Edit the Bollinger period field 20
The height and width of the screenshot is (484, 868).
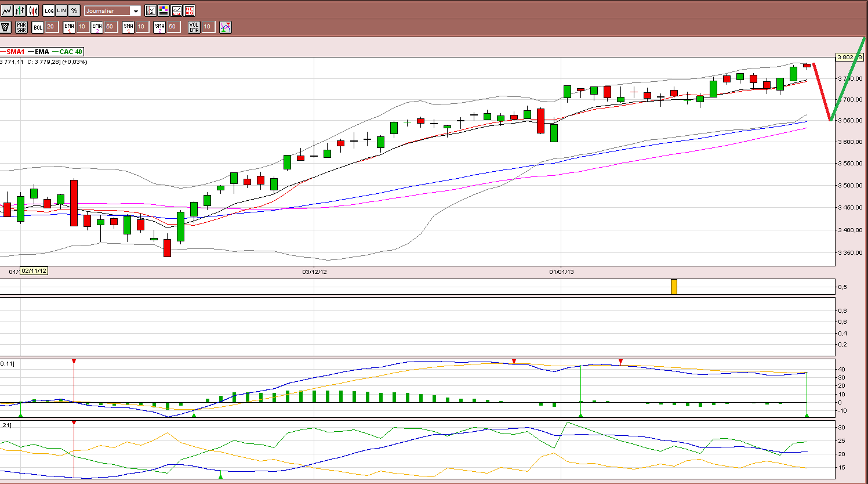tap(52, 27)
